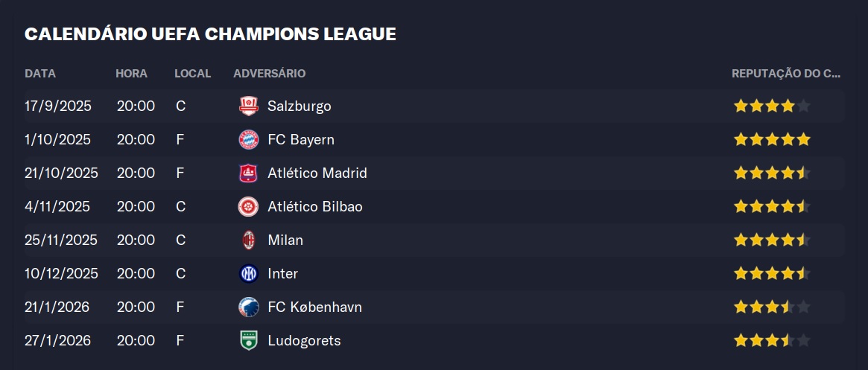Viewport: 868px width, 370px height.
Task: Open the Ludogorets team name link
Action: tap(304, 340)
